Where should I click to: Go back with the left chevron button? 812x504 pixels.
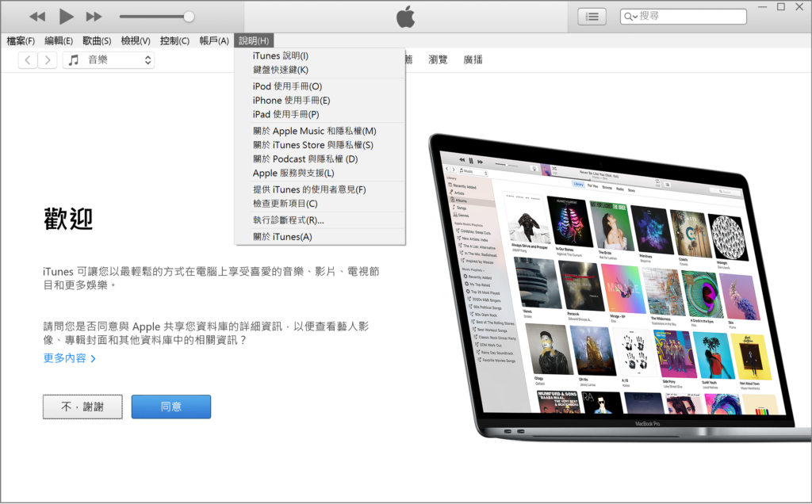[28, 60]
